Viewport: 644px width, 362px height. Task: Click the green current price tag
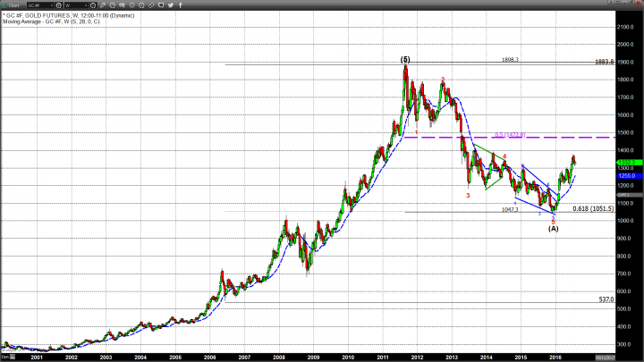(624, 163)
